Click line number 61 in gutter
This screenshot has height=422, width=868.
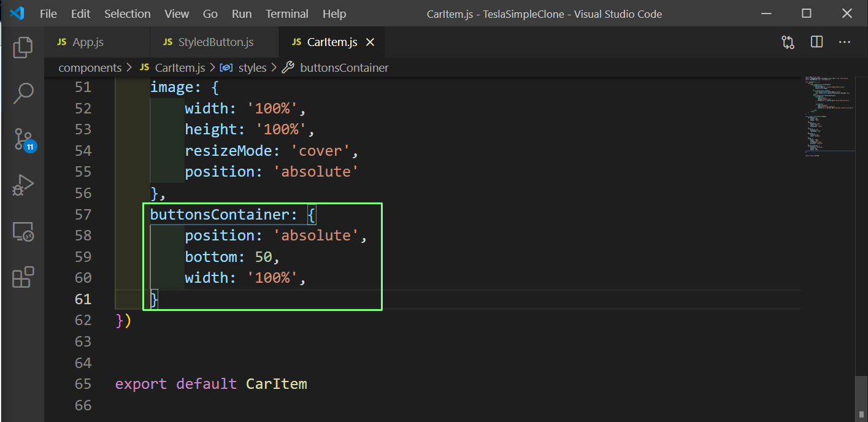[x=83, y=299]
